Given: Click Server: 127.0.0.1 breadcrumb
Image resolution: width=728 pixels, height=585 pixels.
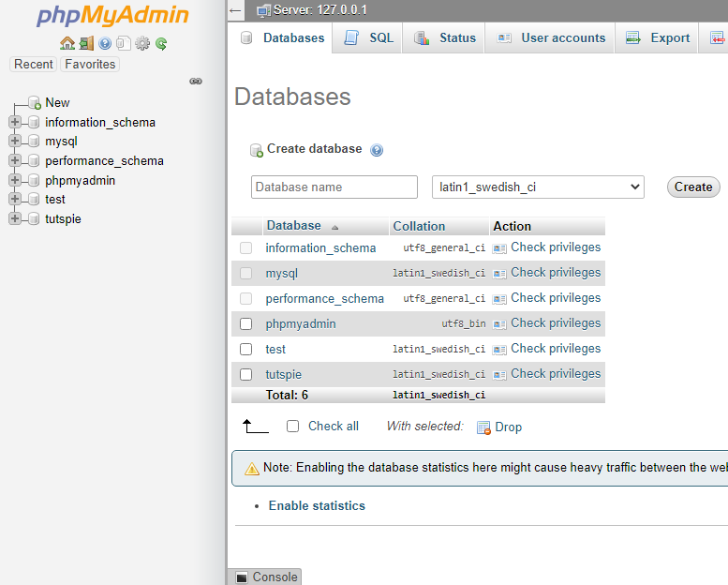Looking at the screenshot, I should click(320, 10).
